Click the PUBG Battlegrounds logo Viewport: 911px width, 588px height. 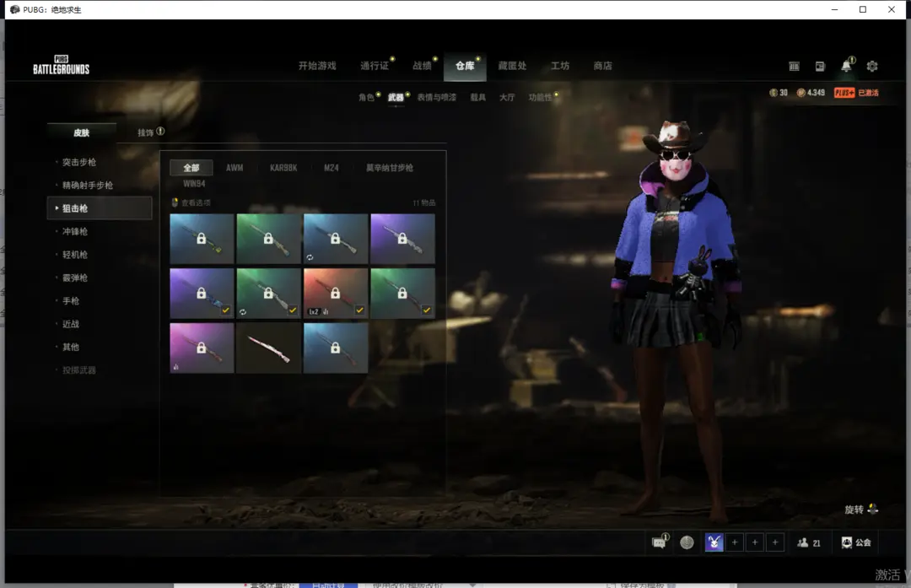(61, 65)
